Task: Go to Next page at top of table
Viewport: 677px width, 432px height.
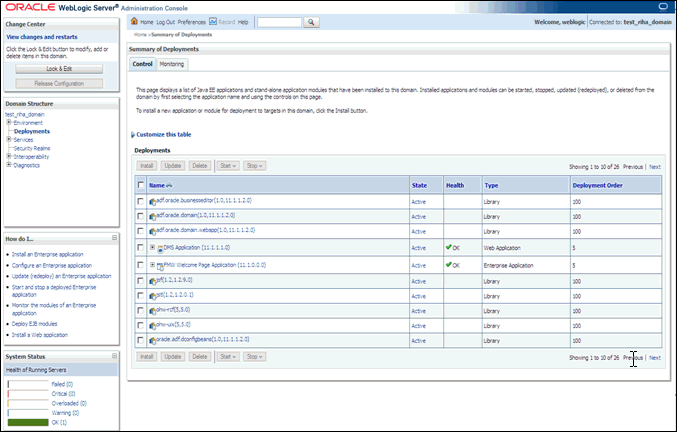Action: (x=655, y=167)
